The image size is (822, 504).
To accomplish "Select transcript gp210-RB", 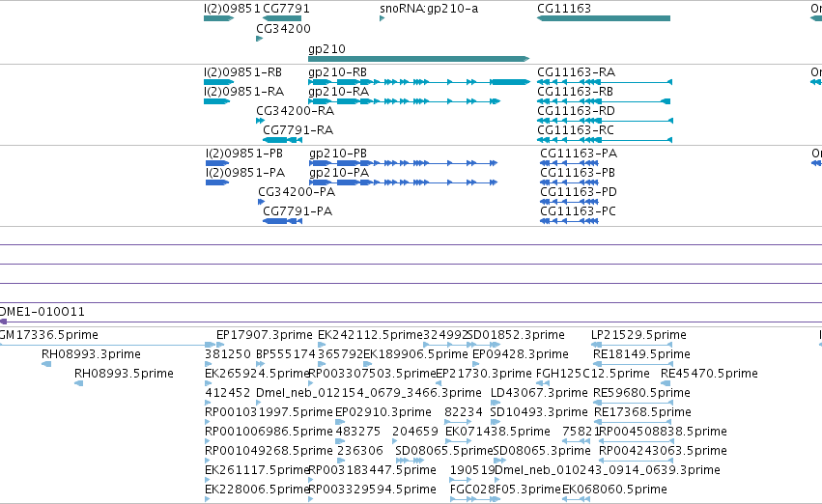I will 419,82.
